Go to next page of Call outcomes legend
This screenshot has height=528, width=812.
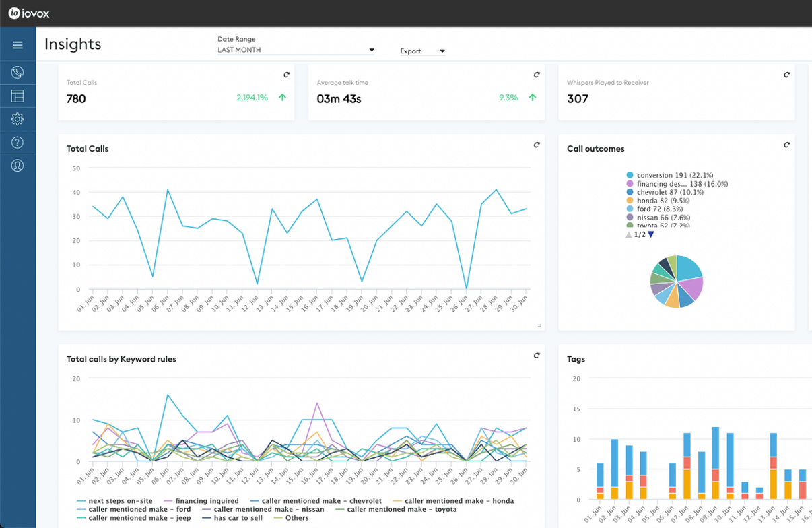click(x=651, y=234)
